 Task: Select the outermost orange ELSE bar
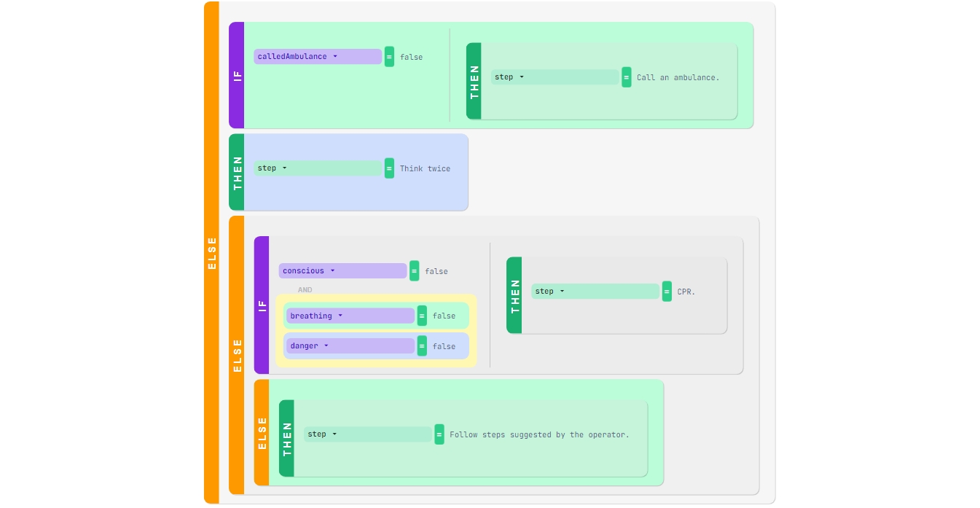(x=211, y=252)
